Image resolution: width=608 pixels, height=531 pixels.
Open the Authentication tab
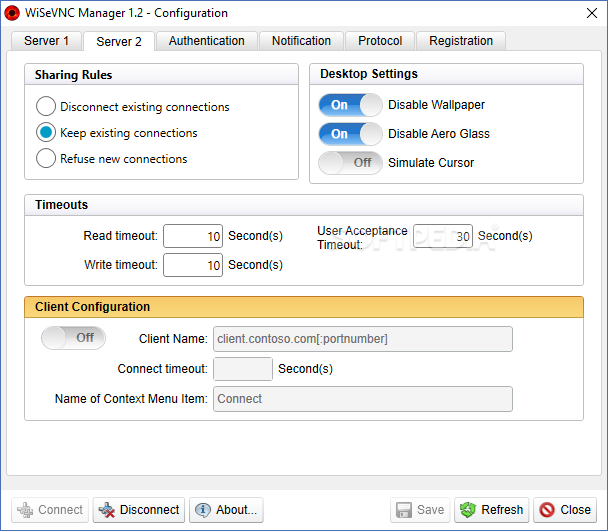(x=207, y=41)
